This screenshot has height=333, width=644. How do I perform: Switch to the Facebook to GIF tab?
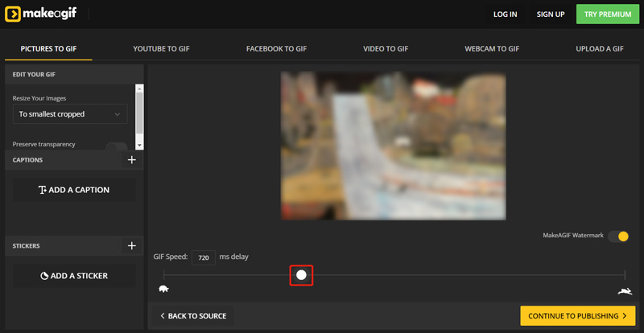pyautogui.click(x=276, y=49)
